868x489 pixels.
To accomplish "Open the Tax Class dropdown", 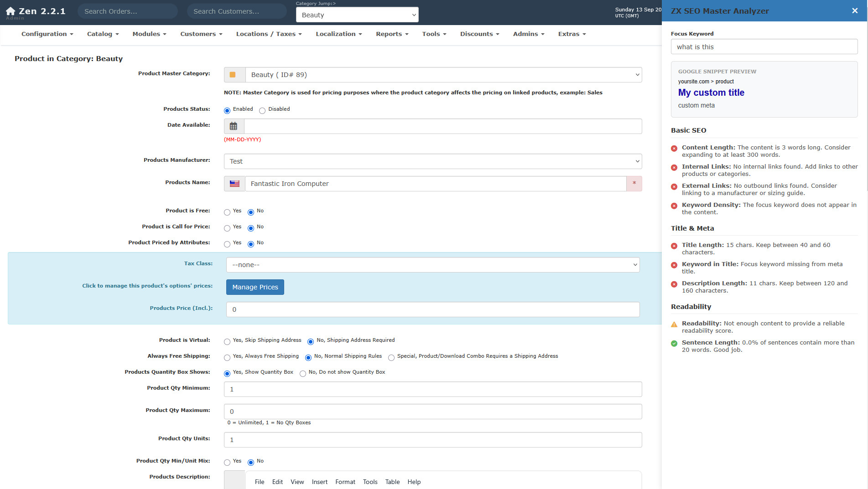I will [433, 265].
